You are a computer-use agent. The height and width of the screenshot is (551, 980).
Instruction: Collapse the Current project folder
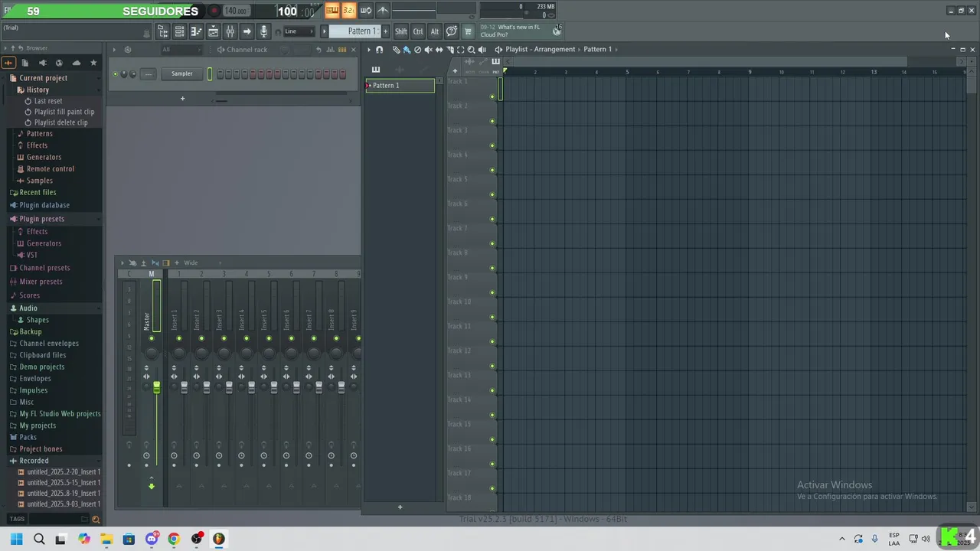coord(43,78)
